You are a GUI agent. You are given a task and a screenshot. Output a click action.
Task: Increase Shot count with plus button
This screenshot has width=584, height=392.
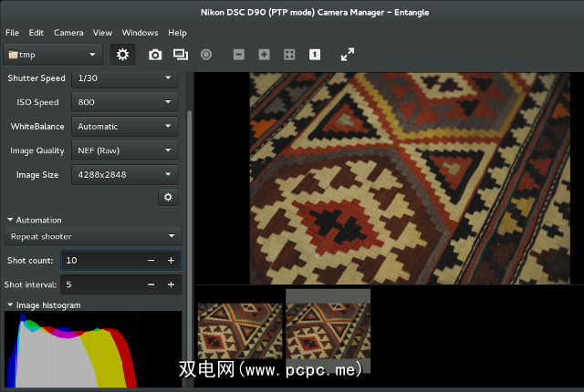(x=171, y=261)
